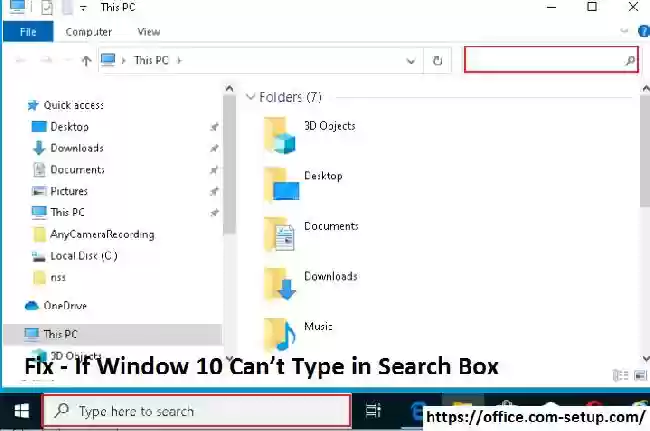This screenshot has height=431, width=650.
Task: Select OneDrive in the navigation pane
Action: [x=65, y=305]
